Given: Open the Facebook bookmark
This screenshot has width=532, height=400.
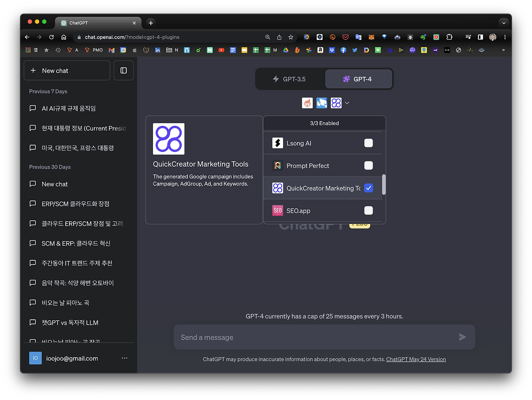Looking at the screenshot, I should (x=343, y=50).
